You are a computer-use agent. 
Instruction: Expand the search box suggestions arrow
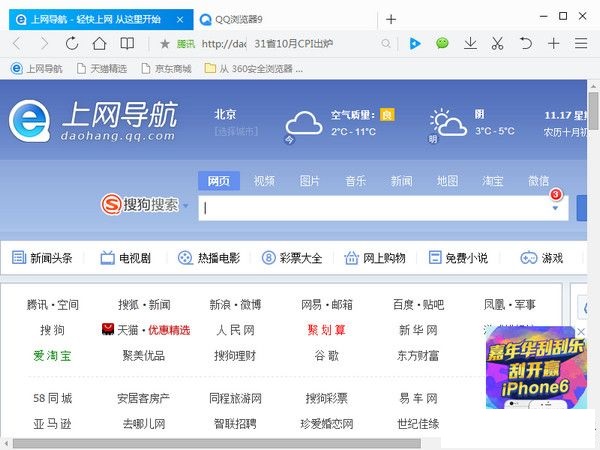[x=555, y=208]
